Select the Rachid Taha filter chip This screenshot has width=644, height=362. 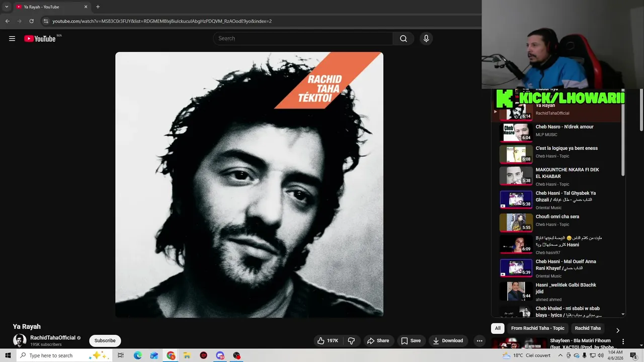pyautogui.click(x=588, y=328)
